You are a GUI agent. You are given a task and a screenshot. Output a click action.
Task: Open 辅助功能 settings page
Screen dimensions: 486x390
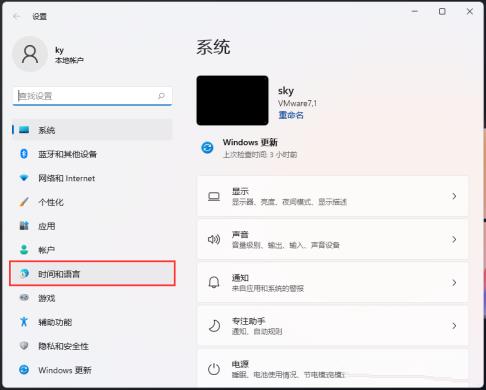[x=92, y=322]
